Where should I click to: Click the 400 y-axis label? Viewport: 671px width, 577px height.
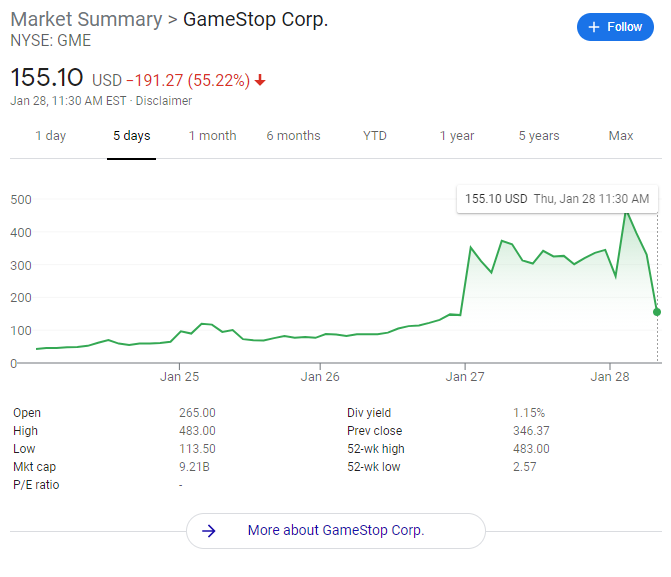21,232
